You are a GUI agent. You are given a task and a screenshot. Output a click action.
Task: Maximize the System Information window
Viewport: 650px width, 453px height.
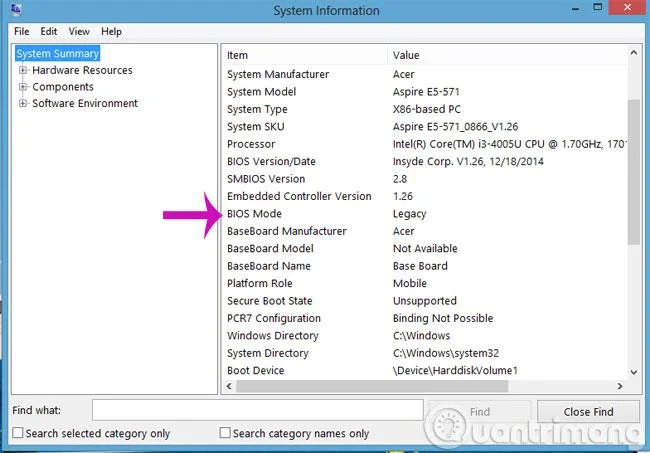tap(597, 7)
